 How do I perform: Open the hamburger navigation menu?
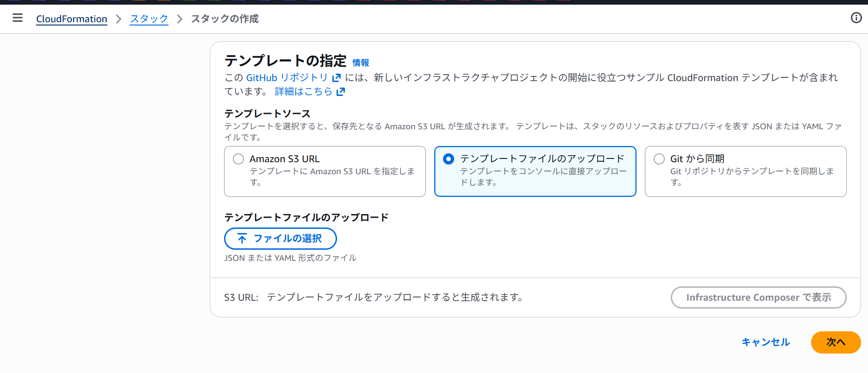(18, 18)
